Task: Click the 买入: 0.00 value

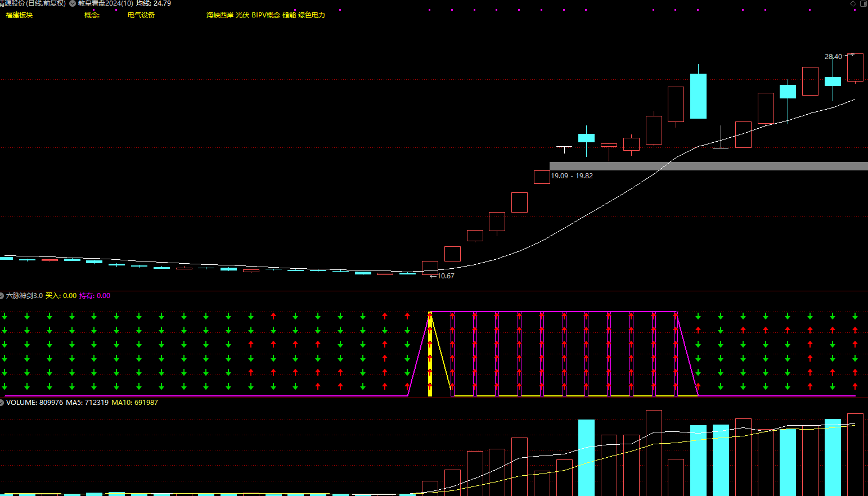Action: (x=61, y=296)
